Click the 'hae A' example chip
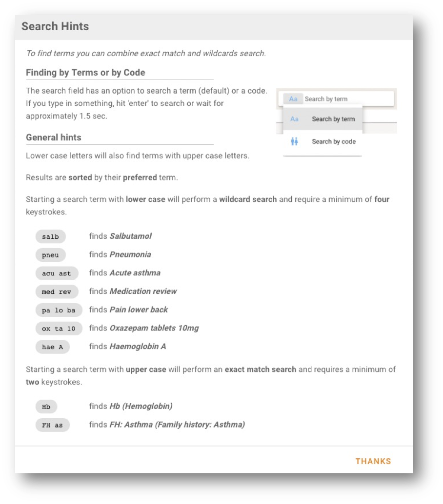This screenshot has height=504, width=443. click(x=52, y=347)
